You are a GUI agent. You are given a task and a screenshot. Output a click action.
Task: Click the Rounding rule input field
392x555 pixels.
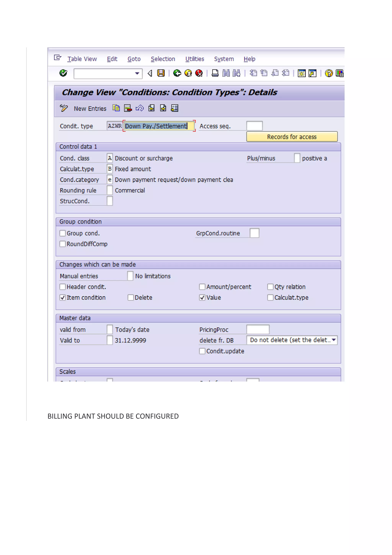click(x=110, y=190)
